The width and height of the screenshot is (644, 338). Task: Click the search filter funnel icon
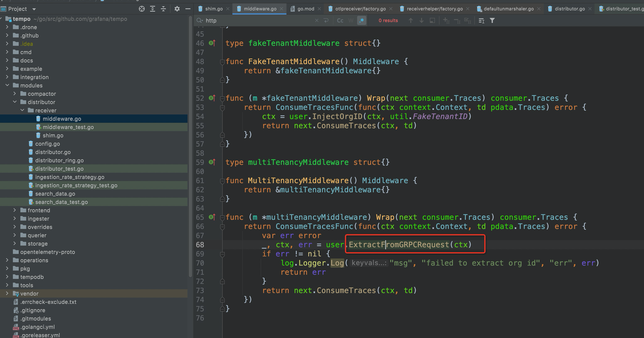pos(492,21)
